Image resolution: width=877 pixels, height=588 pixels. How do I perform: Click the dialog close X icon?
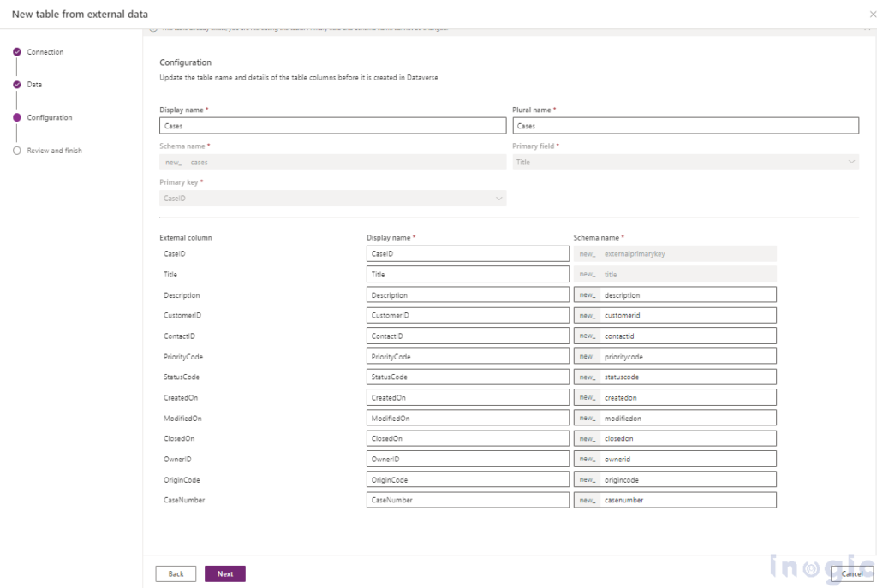coord(872,14)
